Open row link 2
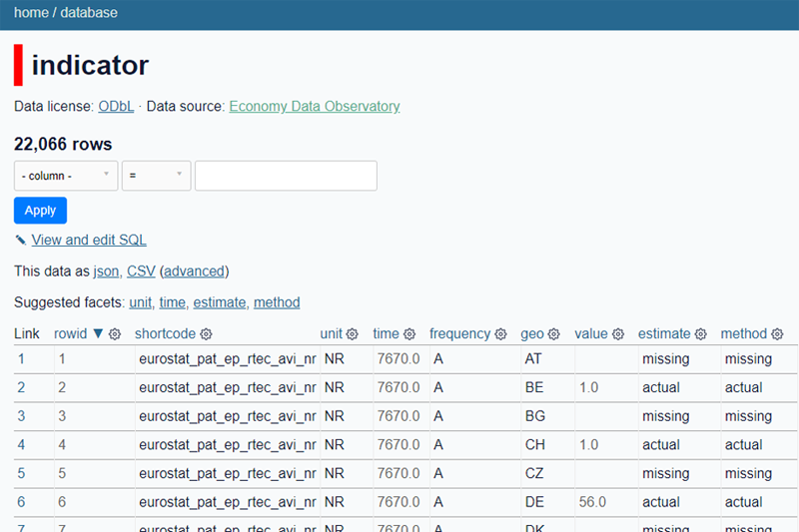 [21, 388]
